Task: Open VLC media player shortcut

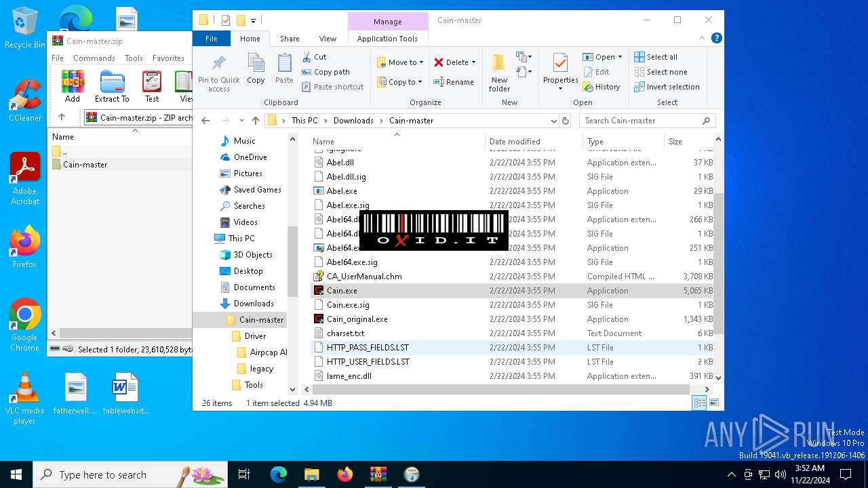Action: pyautogui.click(x=24, y=399)
